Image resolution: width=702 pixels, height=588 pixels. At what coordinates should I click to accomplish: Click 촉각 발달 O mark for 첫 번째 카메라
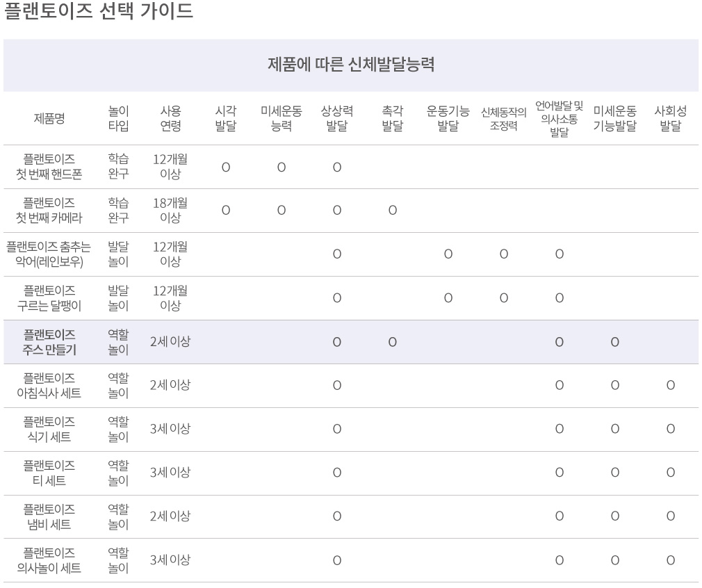click(393, 211)
